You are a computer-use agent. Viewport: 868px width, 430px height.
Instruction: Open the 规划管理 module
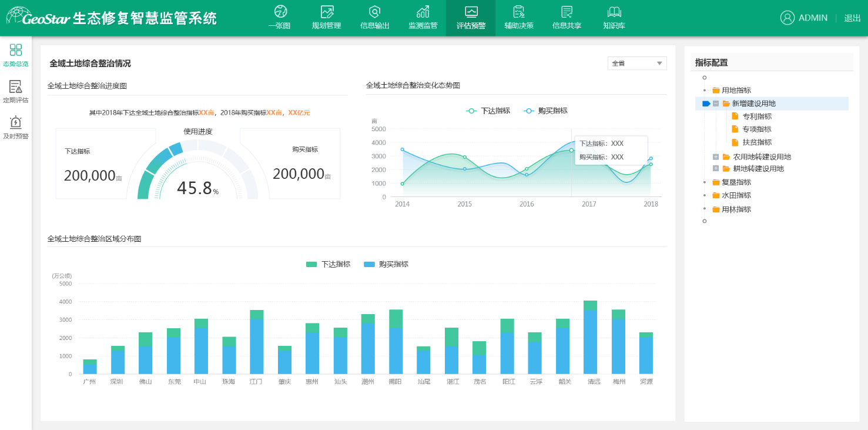[326, 18]
